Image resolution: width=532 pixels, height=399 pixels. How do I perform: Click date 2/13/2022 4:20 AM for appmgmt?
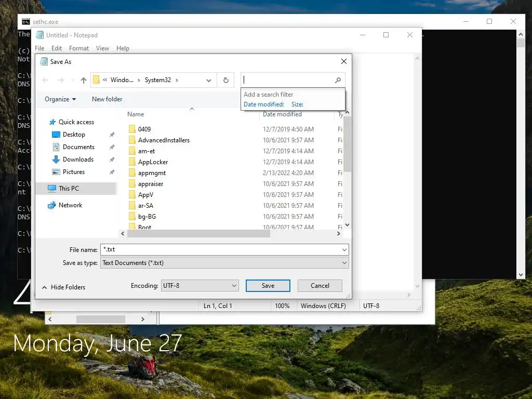[x=288, y=173]
